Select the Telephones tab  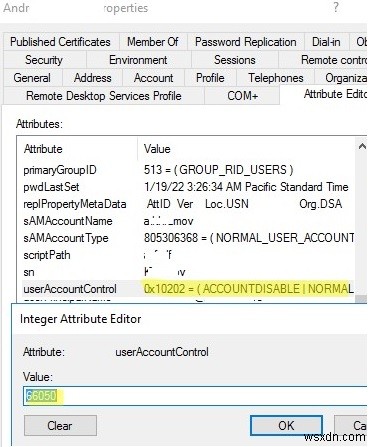276,78
